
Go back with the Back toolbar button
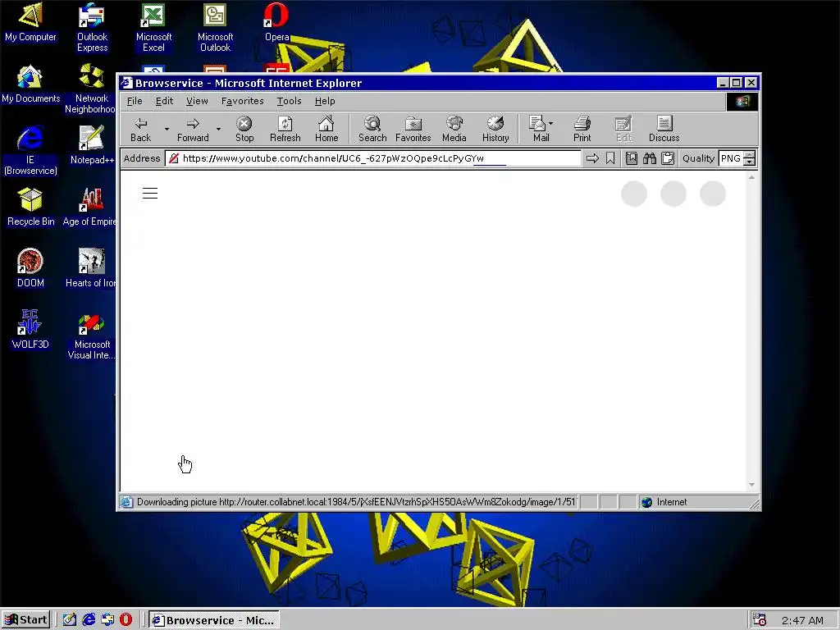click(x=141, y=130)
